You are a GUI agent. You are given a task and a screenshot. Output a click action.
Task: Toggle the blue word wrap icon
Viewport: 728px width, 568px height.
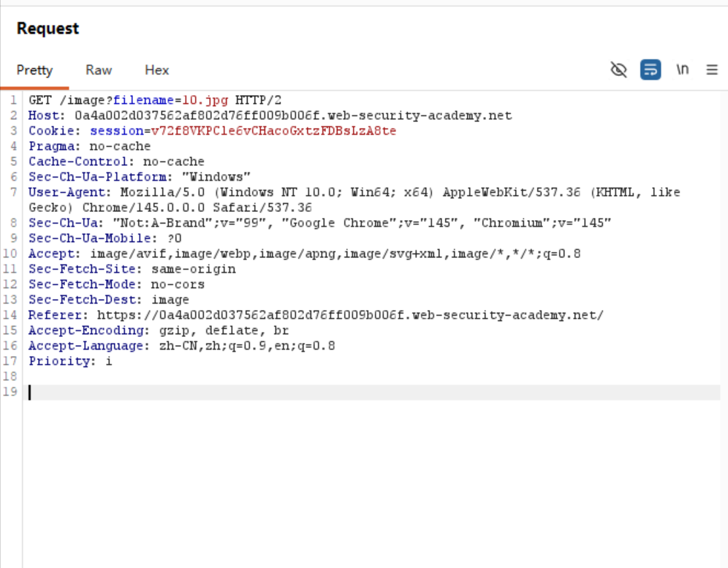(x=650, y=69)
